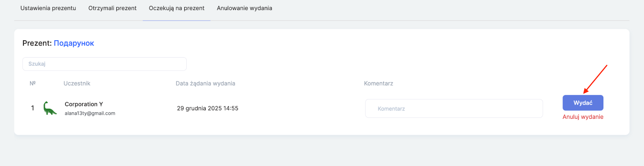
Task: Click the alana13ty@gmail.com email address
Action: (90, 113)
